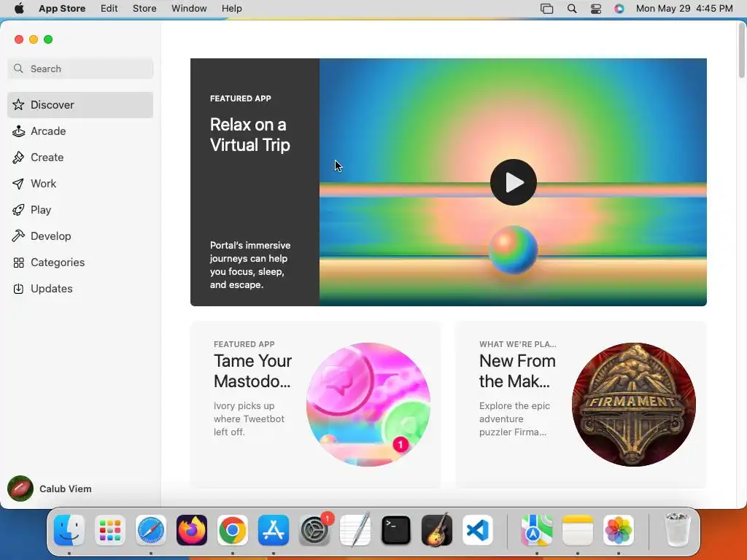Open Photos from the Dock
The width and height of the screenshot is (747, 560).
tap(619, 530)
